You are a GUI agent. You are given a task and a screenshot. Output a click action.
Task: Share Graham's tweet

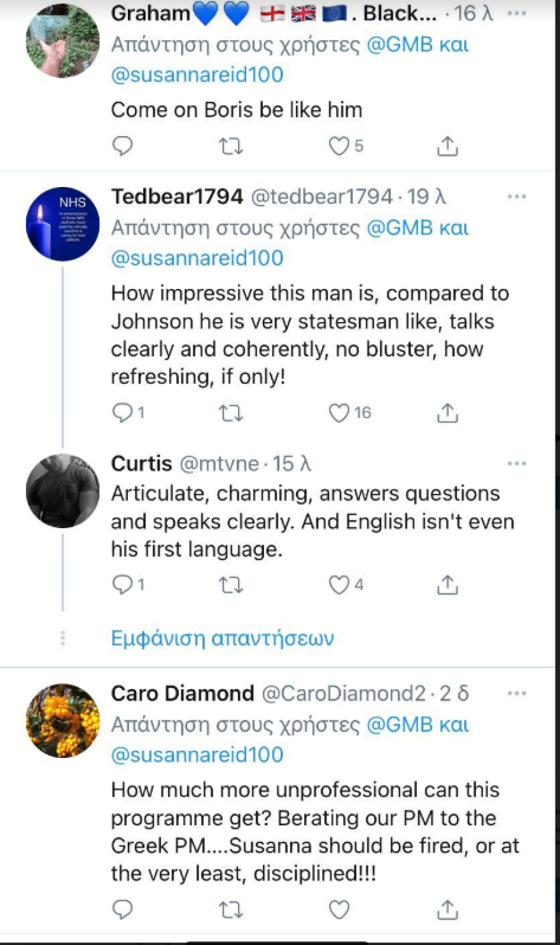pyautogui.click(x=447, y=146)
